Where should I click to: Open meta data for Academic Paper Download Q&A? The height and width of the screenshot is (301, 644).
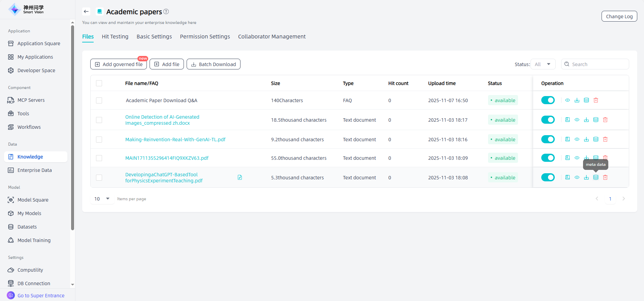(x=586, y=100)
